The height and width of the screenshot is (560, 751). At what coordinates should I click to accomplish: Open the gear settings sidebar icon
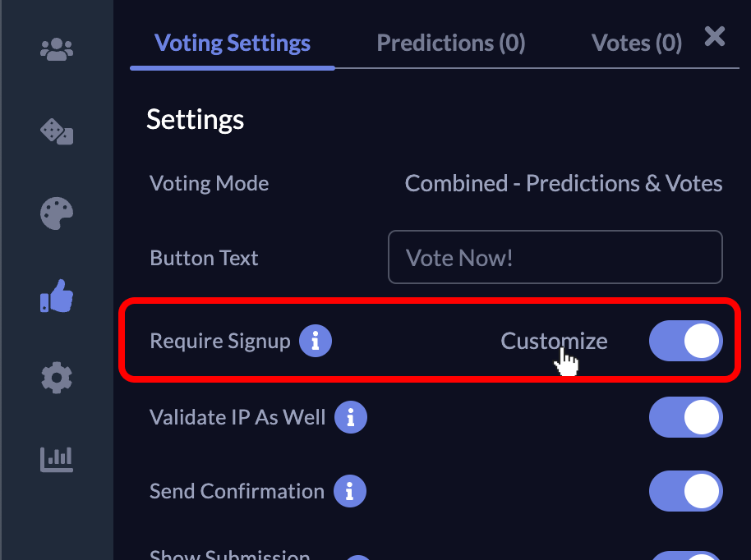click(57, 378)
